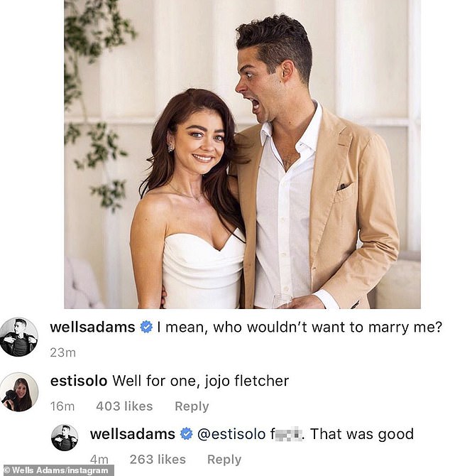View the 263 likes on the wellsadams reply
Viewport: 450px width, 476px height.
point(158,460)
